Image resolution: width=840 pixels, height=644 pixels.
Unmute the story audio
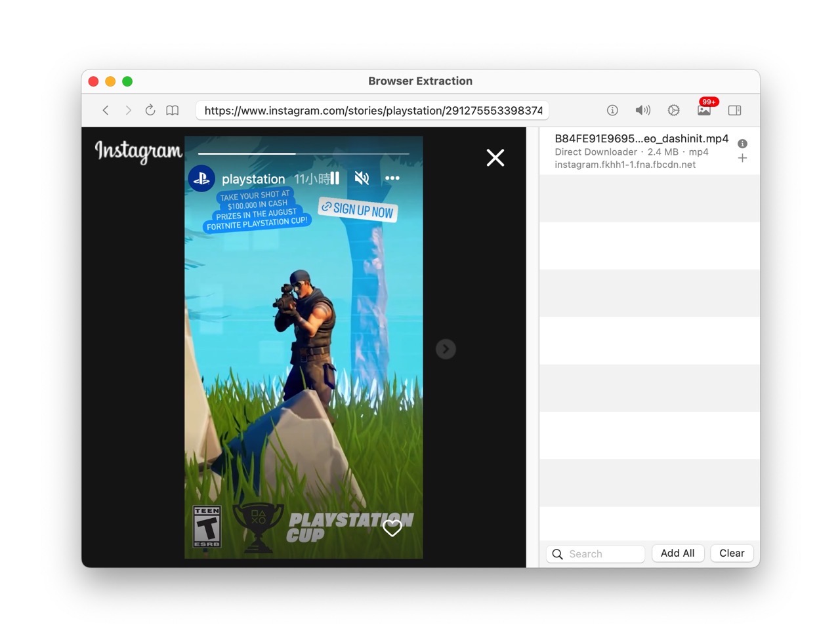(362, 178)
